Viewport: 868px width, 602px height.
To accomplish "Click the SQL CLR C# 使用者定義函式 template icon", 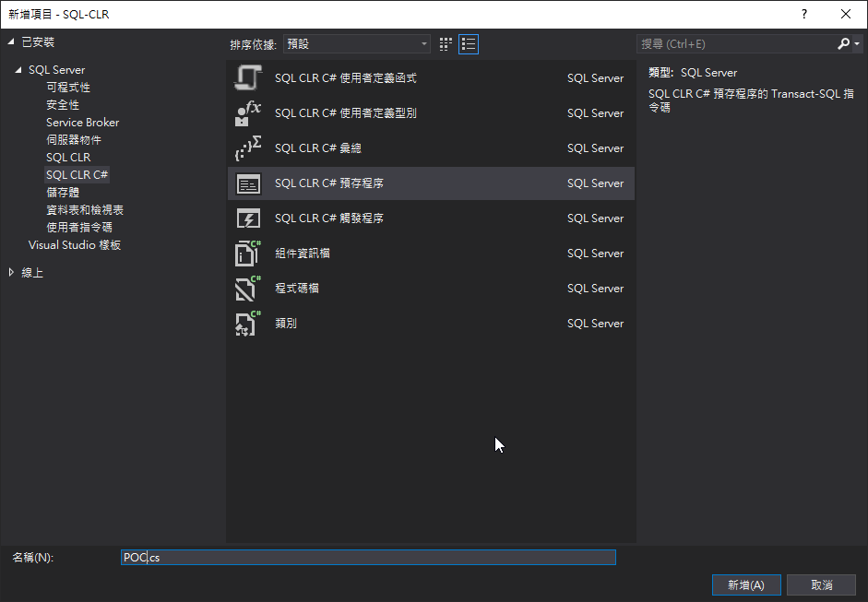I will coord(248,78).
